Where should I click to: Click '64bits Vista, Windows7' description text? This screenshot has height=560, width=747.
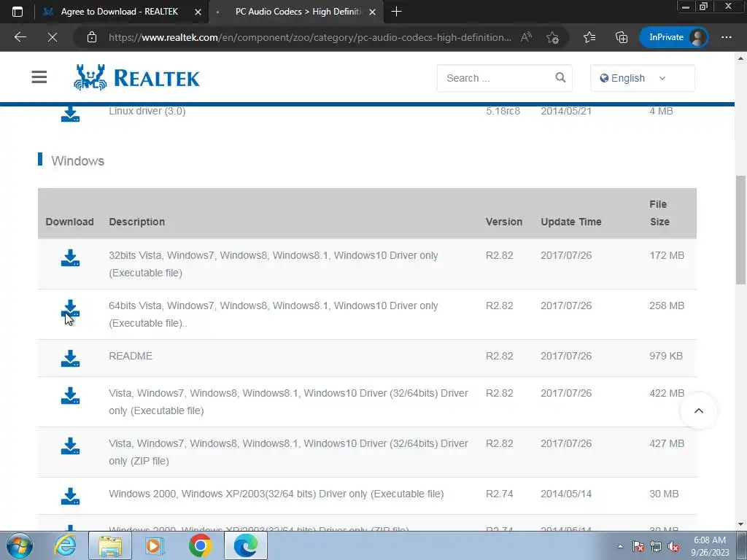[273, 314]
